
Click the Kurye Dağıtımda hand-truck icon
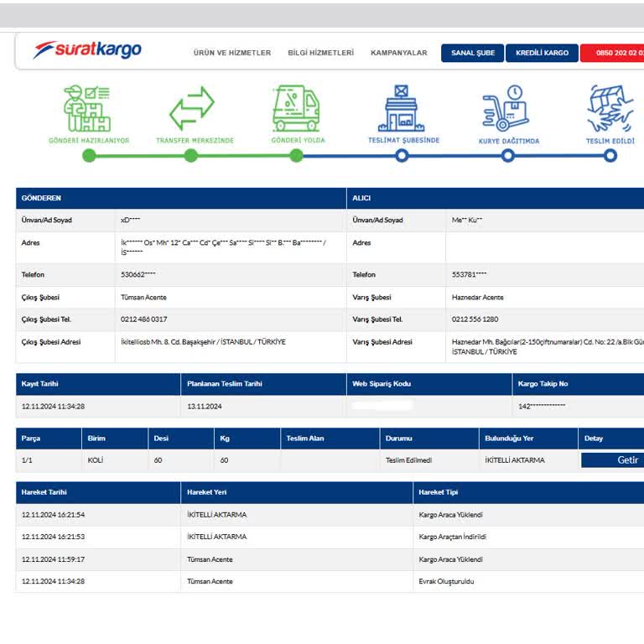pyautogui.click(x=506, y=108)
